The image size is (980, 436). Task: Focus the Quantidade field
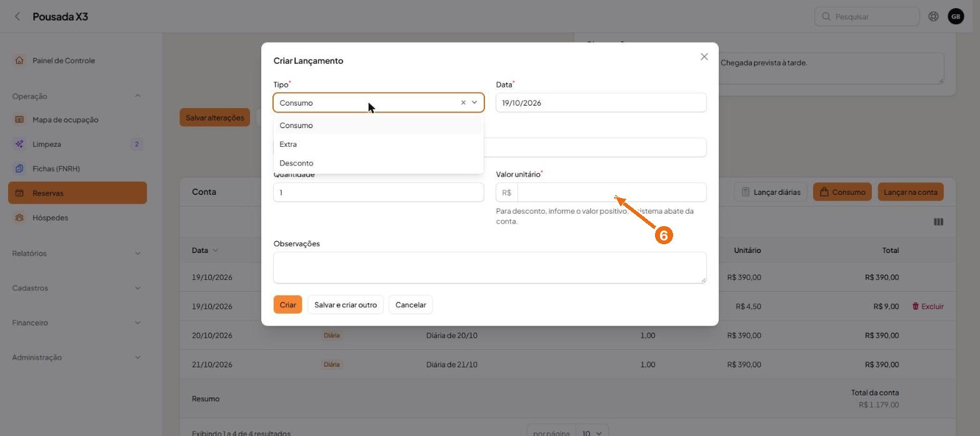coord(379,192)
